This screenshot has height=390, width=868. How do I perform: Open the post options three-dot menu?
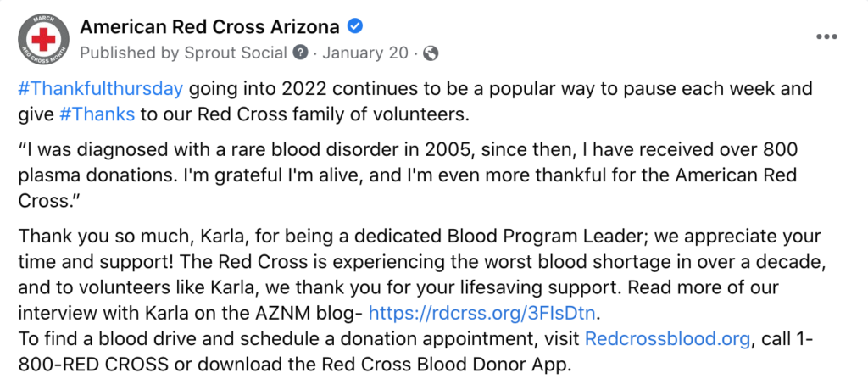[x=826, y=37]
